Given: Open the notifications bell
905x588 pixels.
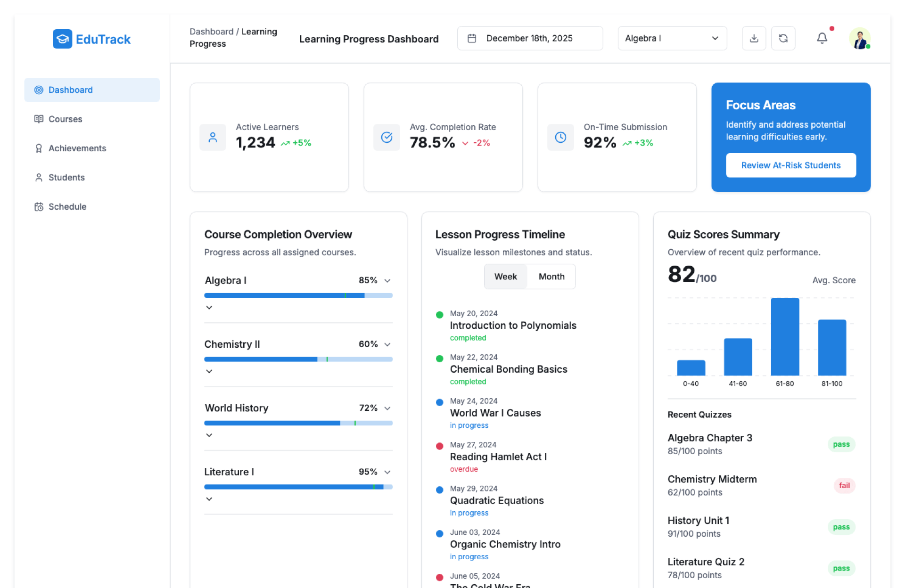Looking at the screenshot, I should click(x=822, y=38).
